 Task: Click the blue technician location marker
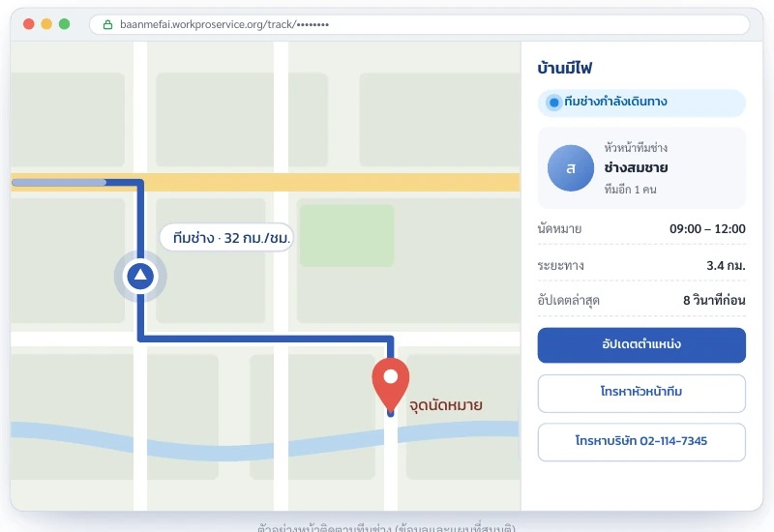(x=140, y=276)
